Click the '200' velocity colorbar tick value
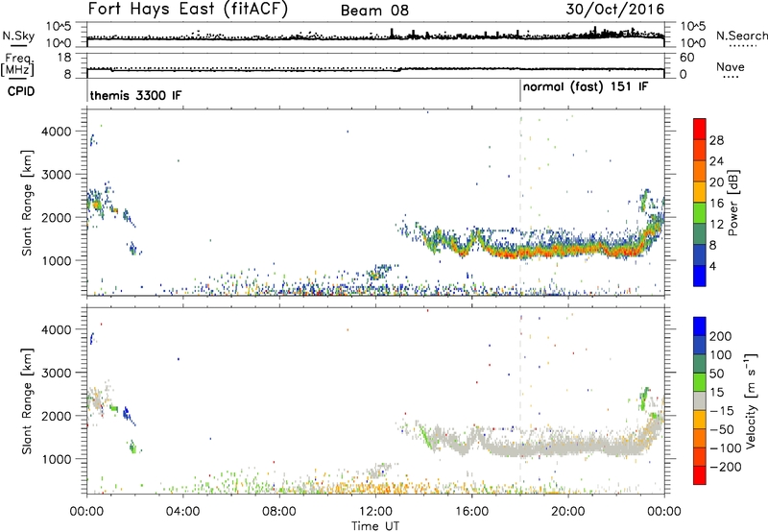 click(721, 336)
